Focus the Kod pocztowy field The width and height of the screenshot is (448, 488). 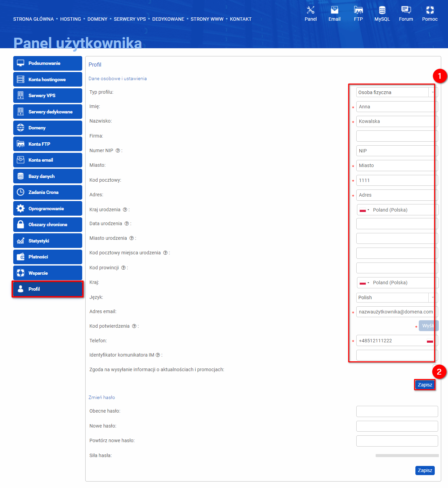(397, 180)
